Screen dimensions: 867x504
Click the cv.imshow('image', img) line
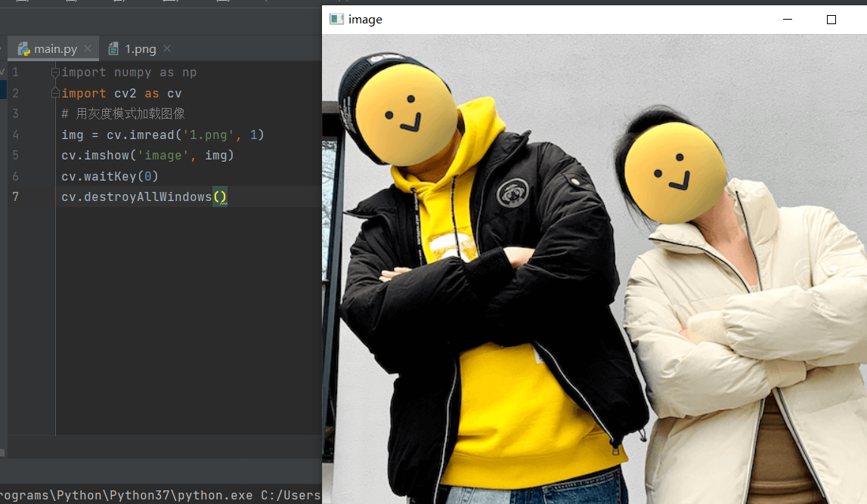[147, 156]
